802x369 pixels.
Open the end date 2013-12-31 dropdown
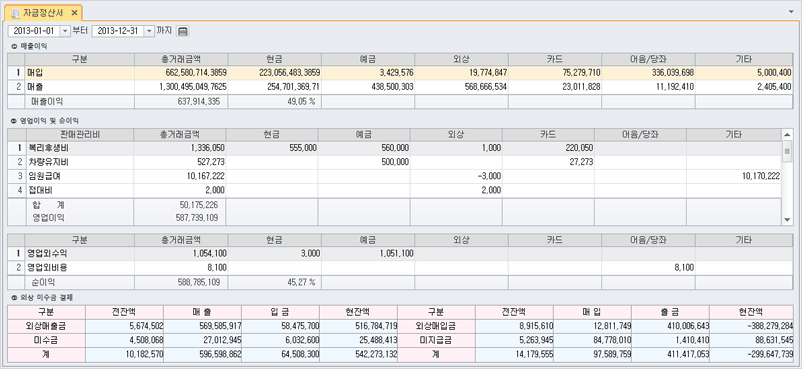pos(149,31)
